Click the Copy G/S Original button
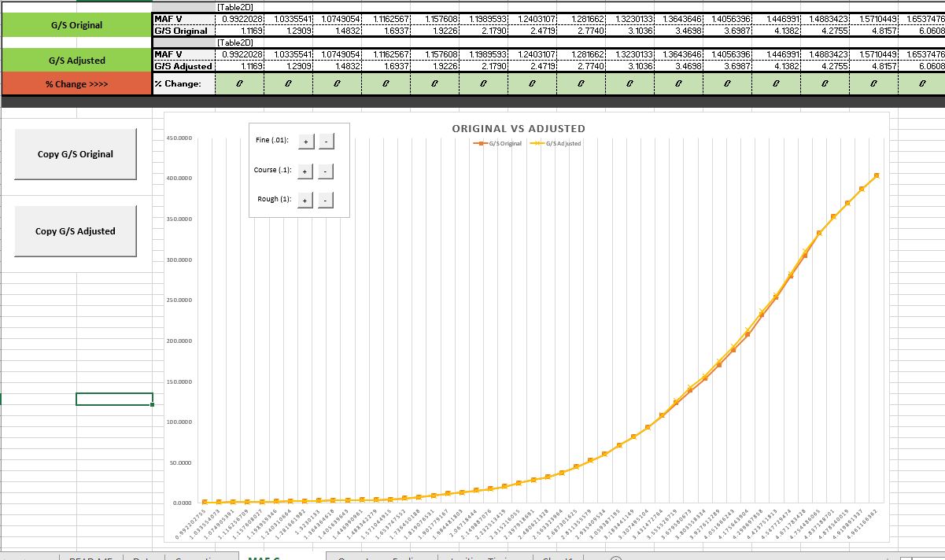945x560 pixels. [x=76, y=154]
